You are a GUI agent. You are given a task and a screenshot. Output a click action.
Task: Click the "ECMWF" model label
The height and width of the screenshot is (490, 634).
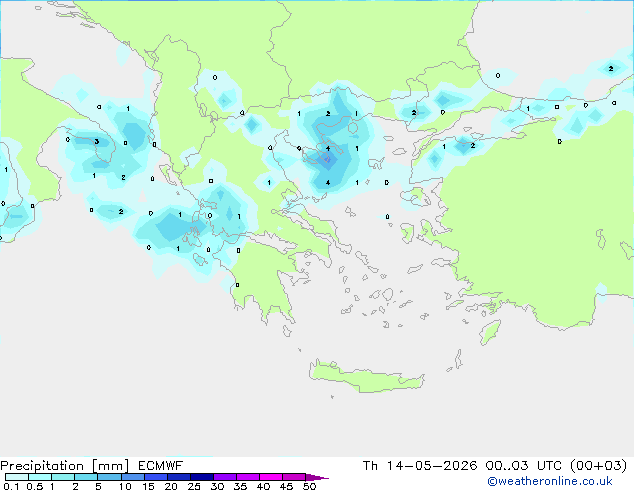(x=161, y=466)
